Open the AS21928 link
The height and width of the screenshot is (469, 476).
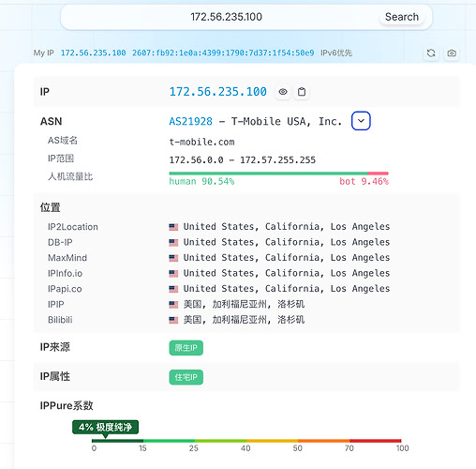(x=190, y=121)
